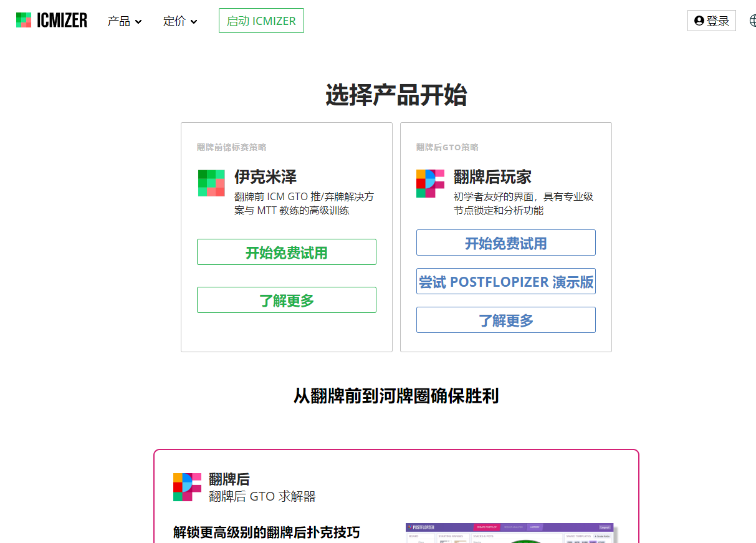Click the 翻牌后GTO策略 label
Viewport: 756px width, 543px height.
pos(447,147)
